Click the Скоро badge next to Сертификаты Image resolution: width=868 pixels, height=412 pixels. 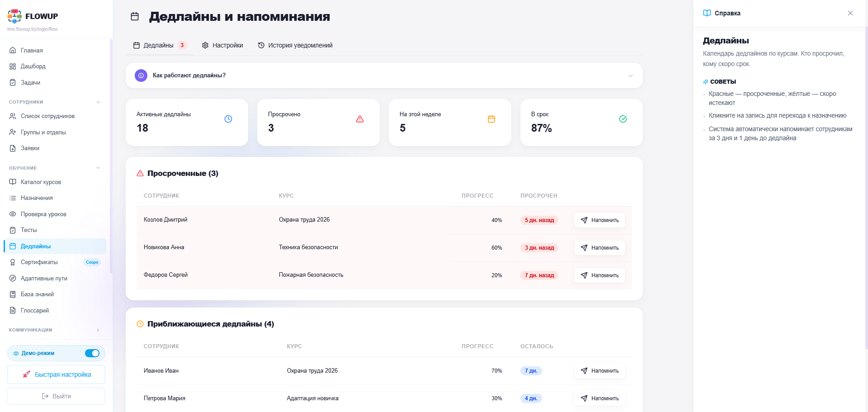pyautogui.click(x=92, y=262)
